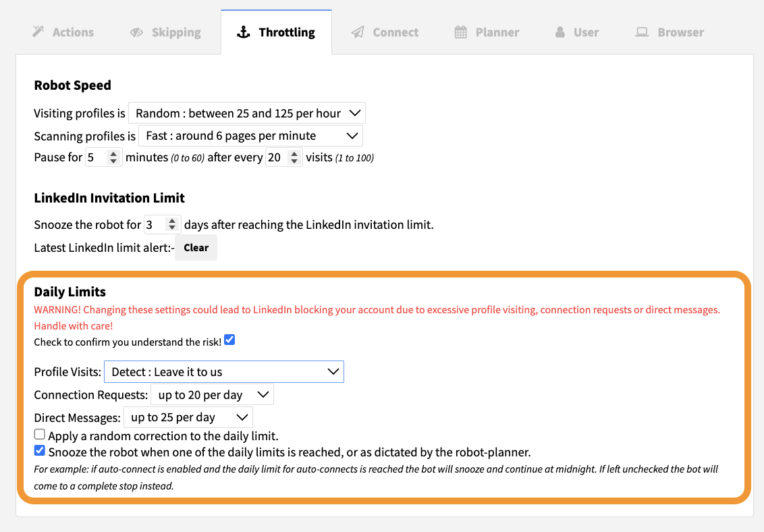Open the Browser tab
Screen dimensions: 764x532
point(670,32)
